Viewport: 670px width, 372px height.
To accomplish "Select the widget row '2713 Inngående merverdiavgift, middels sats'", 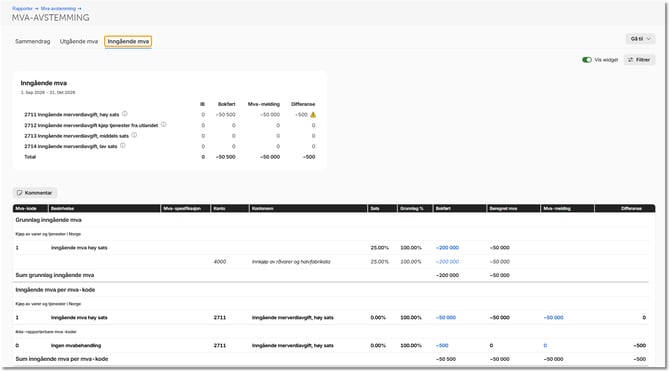I will (170, 136).
